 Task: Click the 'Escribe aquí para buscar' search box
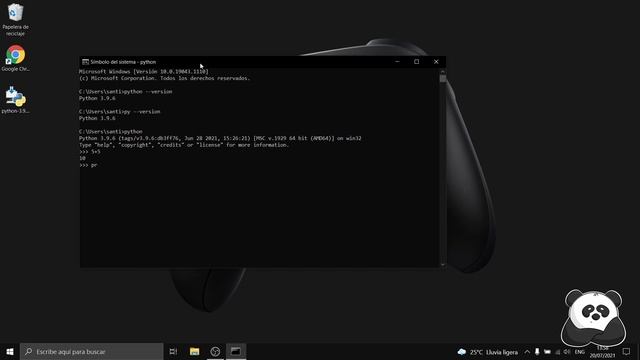91,351
